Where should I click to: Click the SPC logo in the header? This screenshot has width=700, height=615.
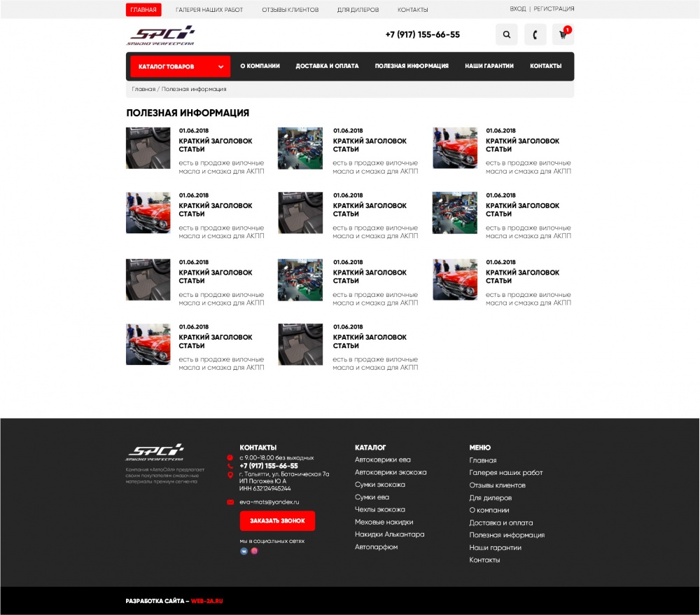[x=161, y=35]
